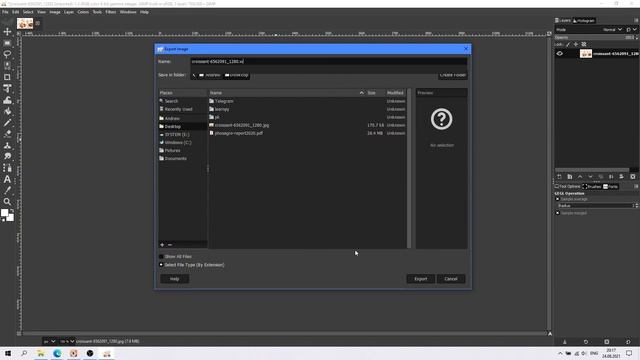This screenshot has height=360, width=640.
Task: Toggle the Sample average checkbox
Action: [558, 199]
